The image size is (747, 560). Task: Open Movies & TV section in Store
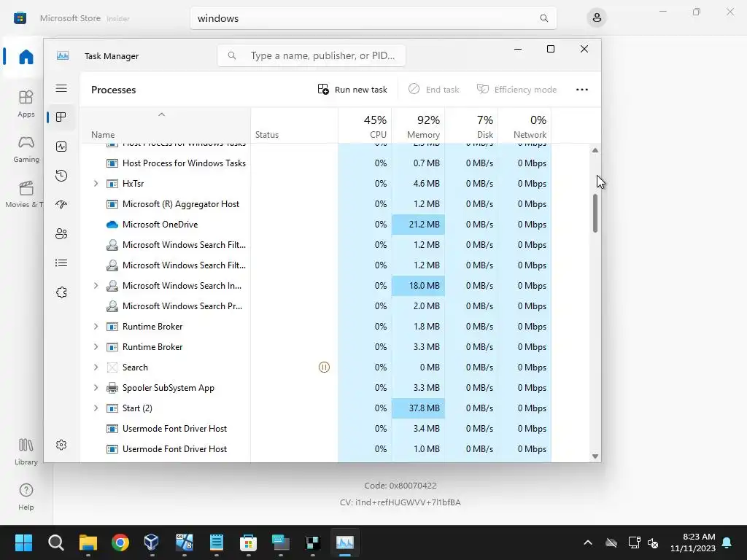[24, 194]
